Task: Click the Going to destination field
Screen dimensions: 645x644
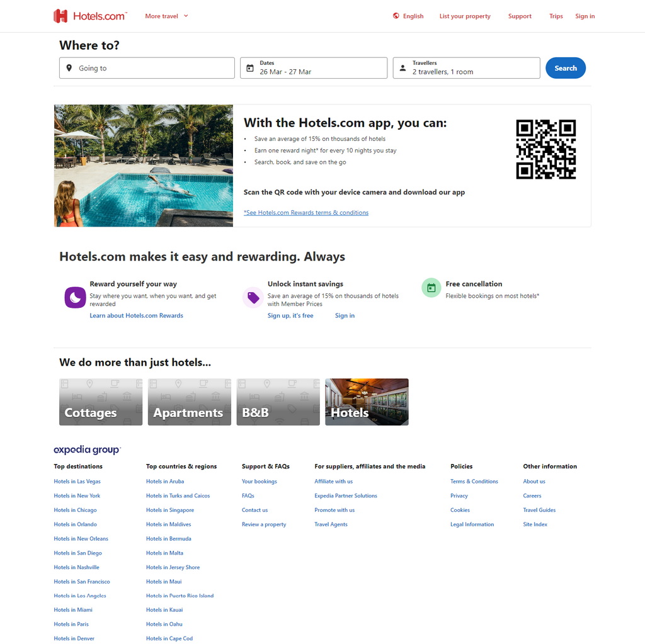Action: click(x=147, y=68)
